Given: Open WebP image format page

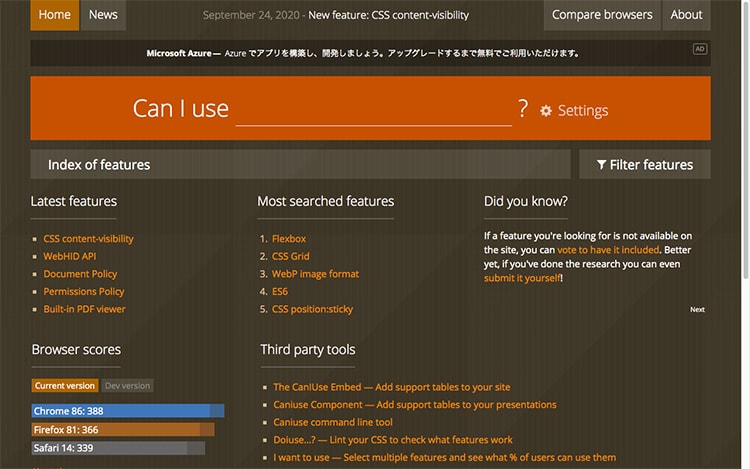Looking at the screenshot, I should point(315,274).
